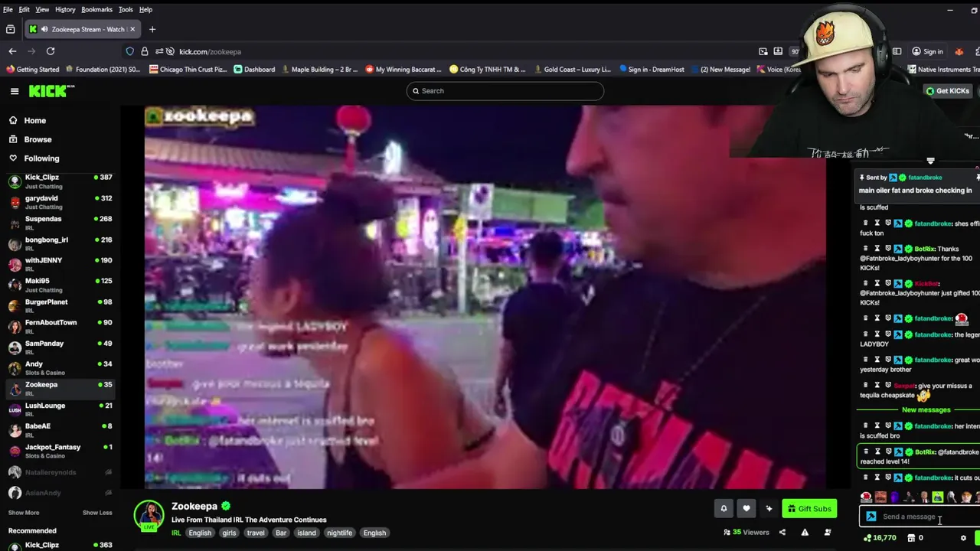980x551 pixels.
Task: Open Chicago Thin Crust Pizza bookmark
Action: 188,69
